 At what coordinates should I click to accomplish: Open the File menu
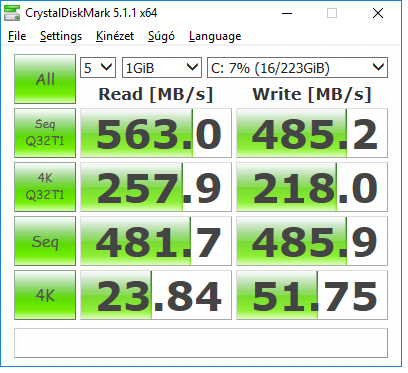coord(17,36)
